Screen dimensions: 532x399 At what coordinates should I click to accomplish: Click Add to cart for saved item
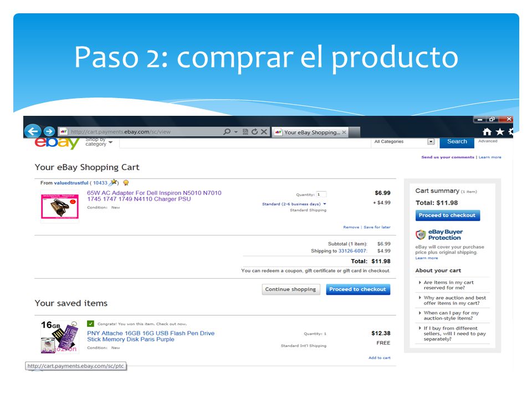(x=379, y=357)
